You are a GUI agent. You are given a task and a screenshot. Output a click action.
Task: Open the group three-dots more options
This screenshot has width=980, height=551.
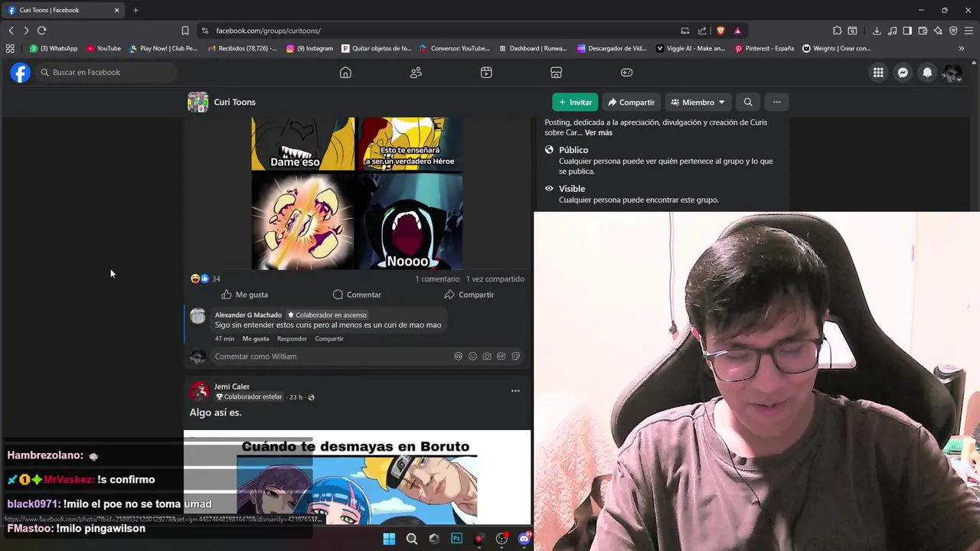(776, 102)
